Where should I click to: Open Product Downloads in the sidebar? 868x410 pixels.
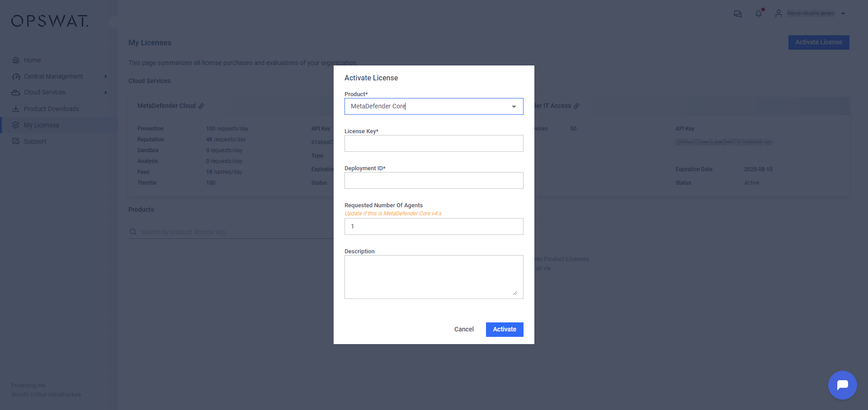pos(51,109)
